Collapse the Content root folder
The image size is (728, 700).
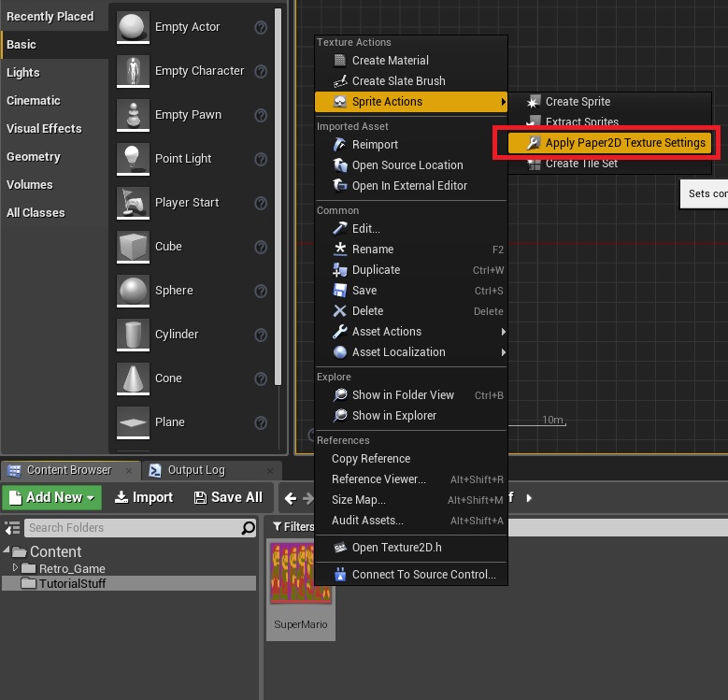coord(7,551)
